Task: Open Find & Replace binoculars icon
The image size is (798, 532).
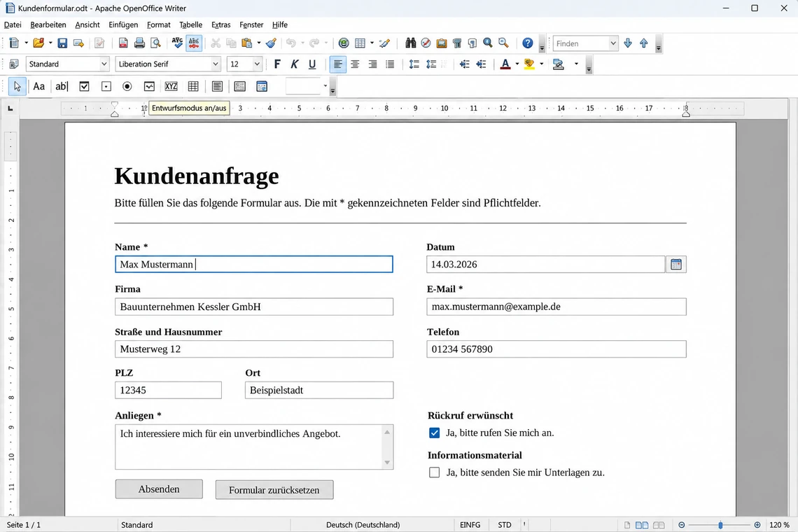Action: click(x=410, y=43)
